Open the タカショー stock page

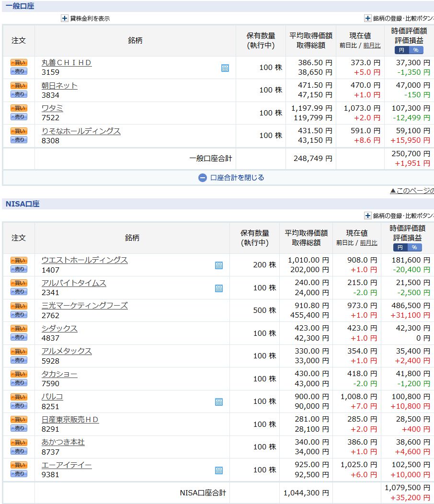(59, 374)
